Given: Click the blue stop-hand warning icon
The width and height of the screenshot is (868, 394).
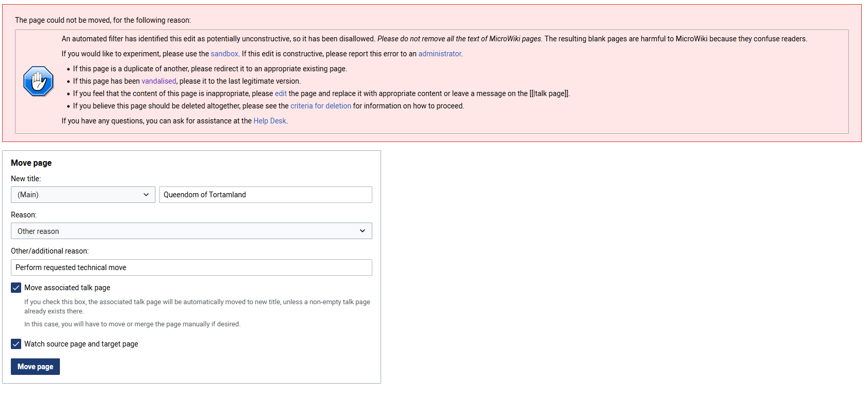Looking at the screenshot, I should pos(38,81).
